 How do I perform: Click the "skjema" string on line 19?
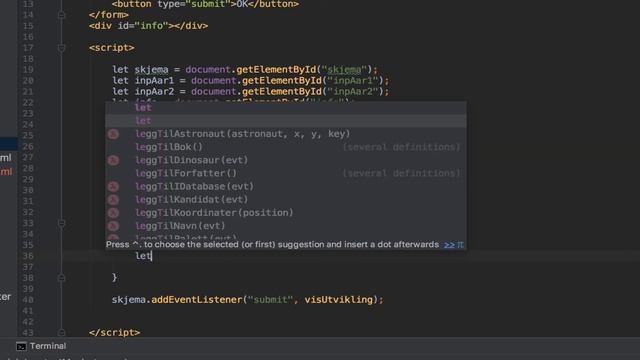click(x=344, y=70)
